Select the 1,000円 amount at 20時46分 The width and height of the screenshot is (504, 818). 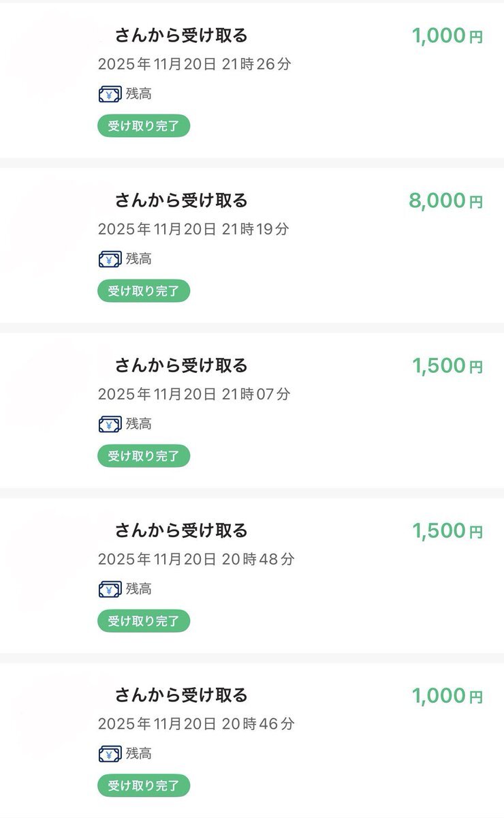tap(447, 695)
